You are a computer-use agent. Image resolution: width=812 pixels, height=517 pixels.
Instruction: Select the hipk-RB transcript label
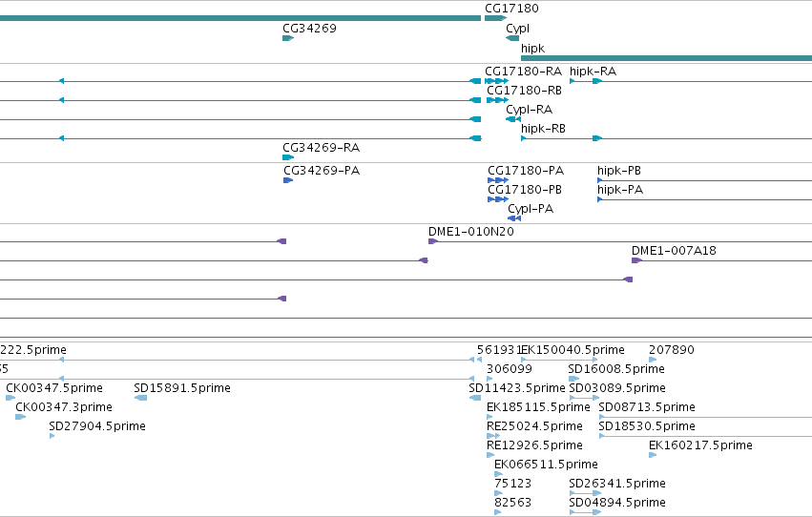coord(543,129)
